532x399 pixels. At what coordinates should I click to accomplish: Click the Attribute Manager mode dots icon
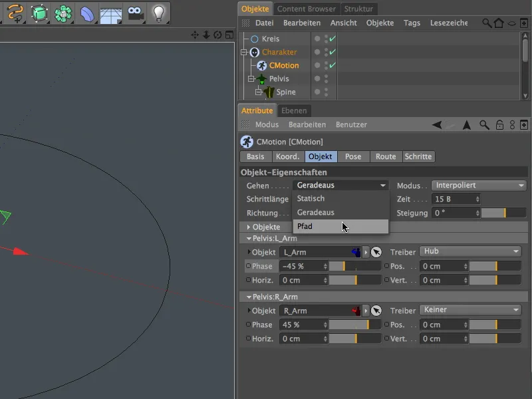(512, 125)
